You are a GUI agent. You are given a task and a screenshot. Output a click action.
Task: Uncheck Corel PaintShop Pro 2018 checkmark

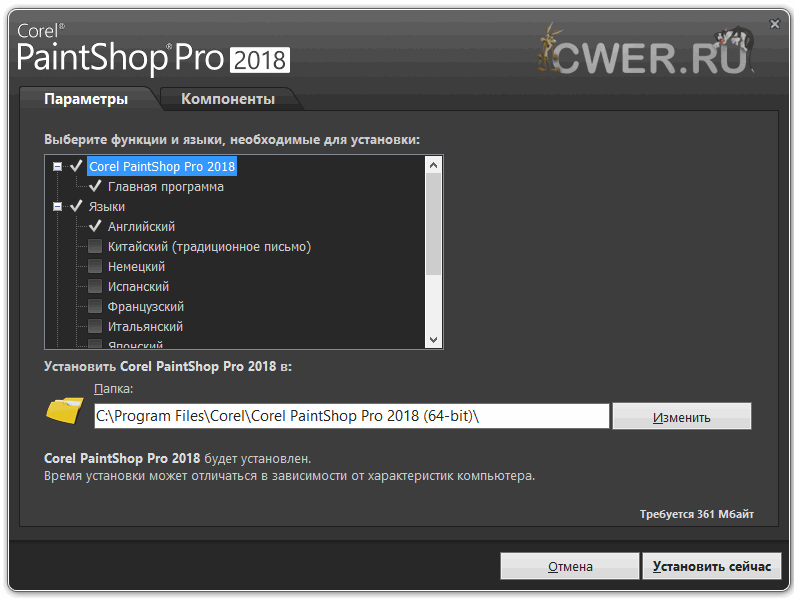coord(76,166)
